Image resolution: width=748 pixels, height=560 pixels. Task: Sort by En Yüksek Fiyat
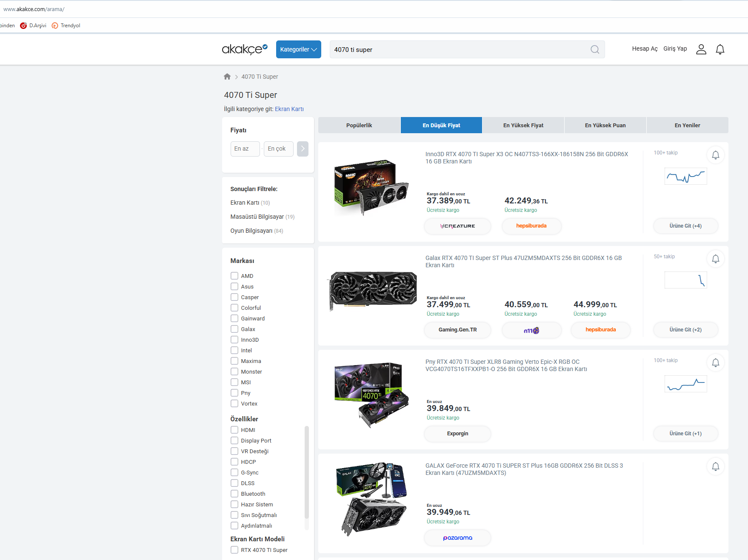point(523,125)
